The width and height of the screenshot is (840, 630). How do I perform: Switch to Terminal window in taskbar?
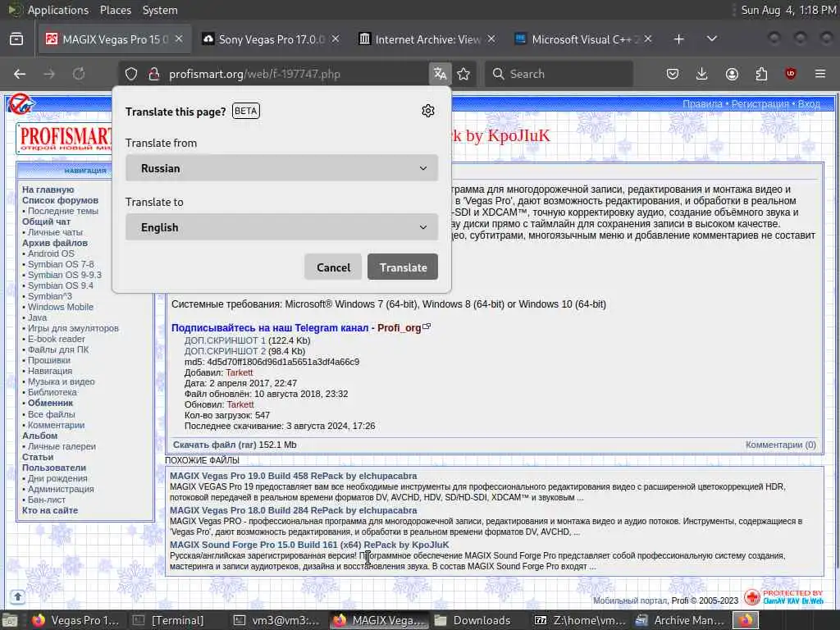point(171,620)
